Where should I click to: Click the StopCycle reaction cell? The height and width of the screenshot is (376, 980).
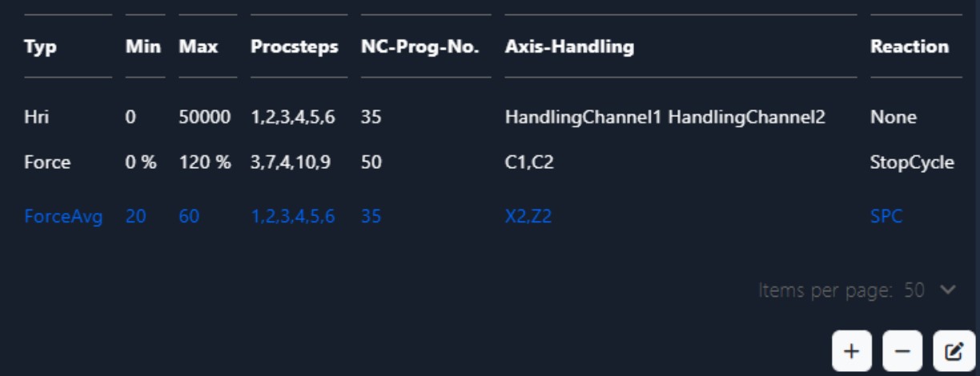[x=912, y=163]
